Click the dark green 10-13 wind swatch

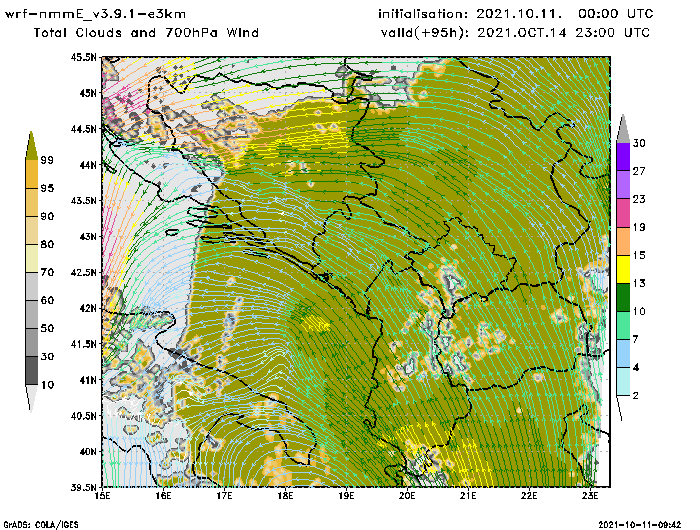(623, 297)
